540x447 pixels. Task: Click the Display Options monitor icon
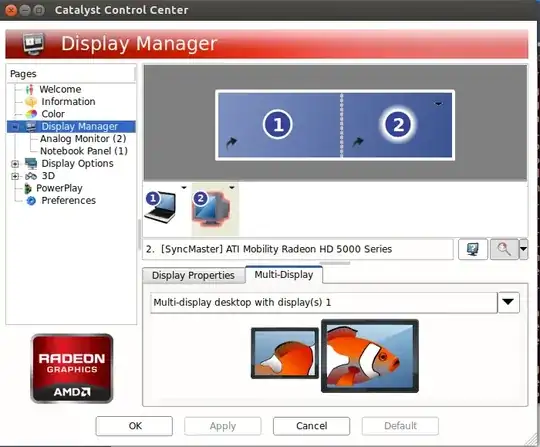(x=31, y=164)
